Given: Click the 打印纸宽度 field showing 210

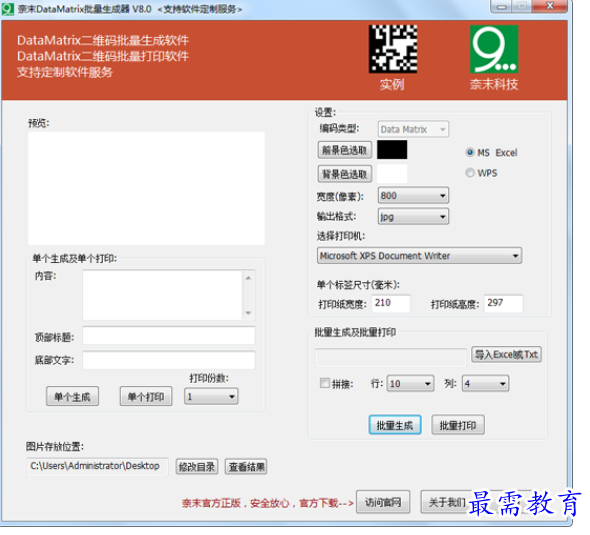Looking at the screenshot, I should point(391,303).
